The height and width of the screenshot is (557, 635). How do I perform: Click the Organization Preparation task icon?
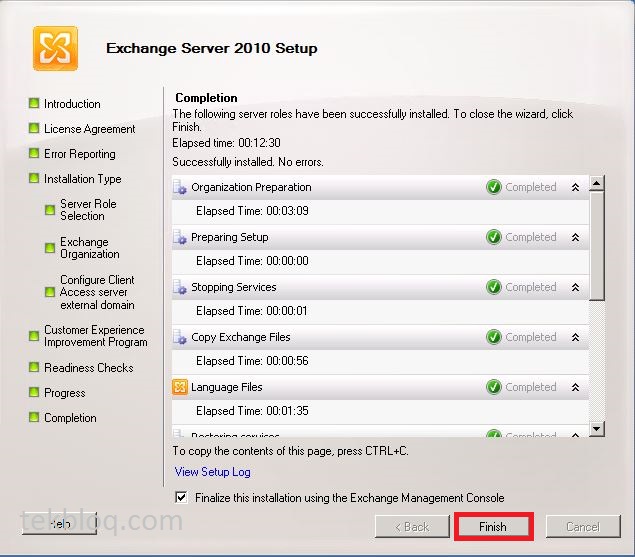pyautogui.click(x=180, y=188)
